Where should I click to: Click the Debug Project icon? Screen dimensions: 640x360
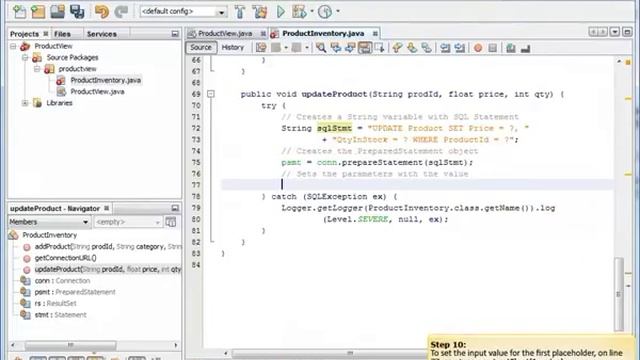point(299,11)
